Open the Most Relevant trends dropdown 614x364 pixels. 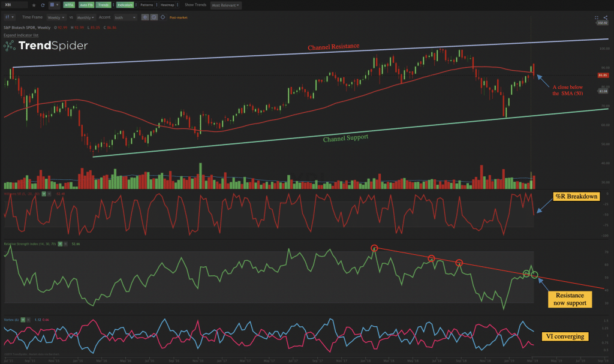coord(225,5)
